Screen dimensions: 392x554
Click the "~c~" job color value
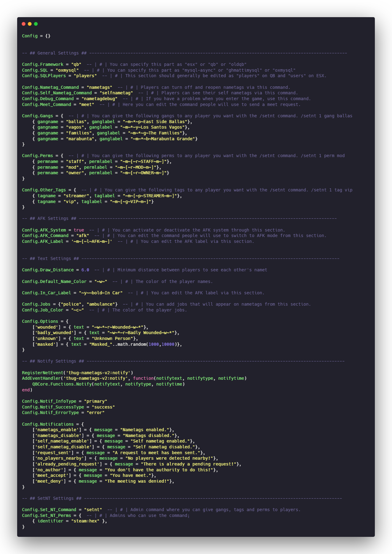click(x=77, y=310)
